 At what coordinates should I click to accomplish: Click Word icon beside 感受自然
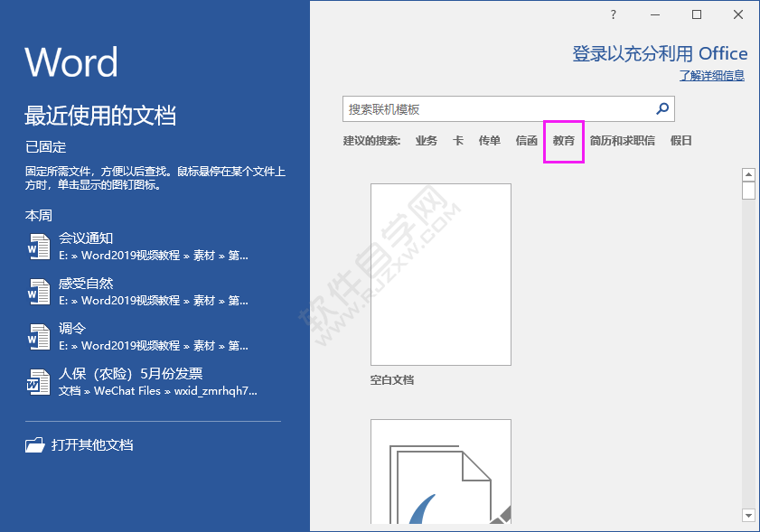pyautogui.click(x=39, y=292)
